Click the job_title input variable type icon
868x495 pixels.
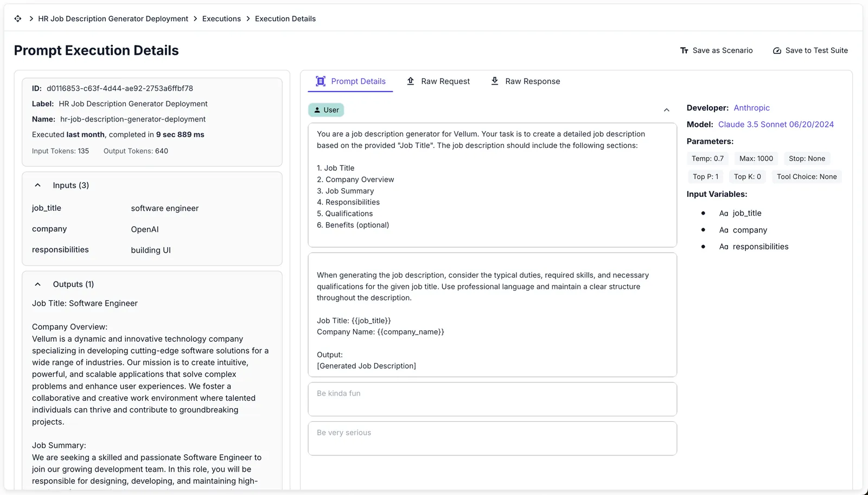(x=724, y=214)
